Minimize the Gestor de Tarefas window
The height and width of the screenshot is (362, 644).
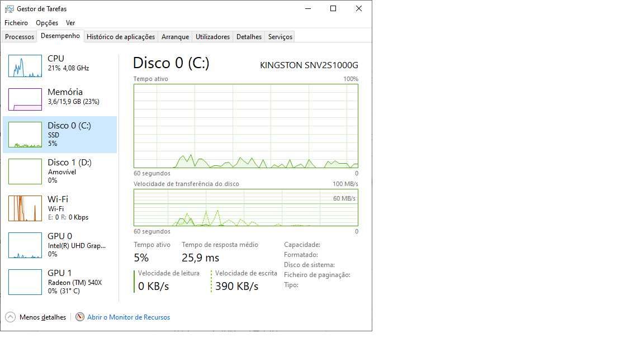point(308,8)
